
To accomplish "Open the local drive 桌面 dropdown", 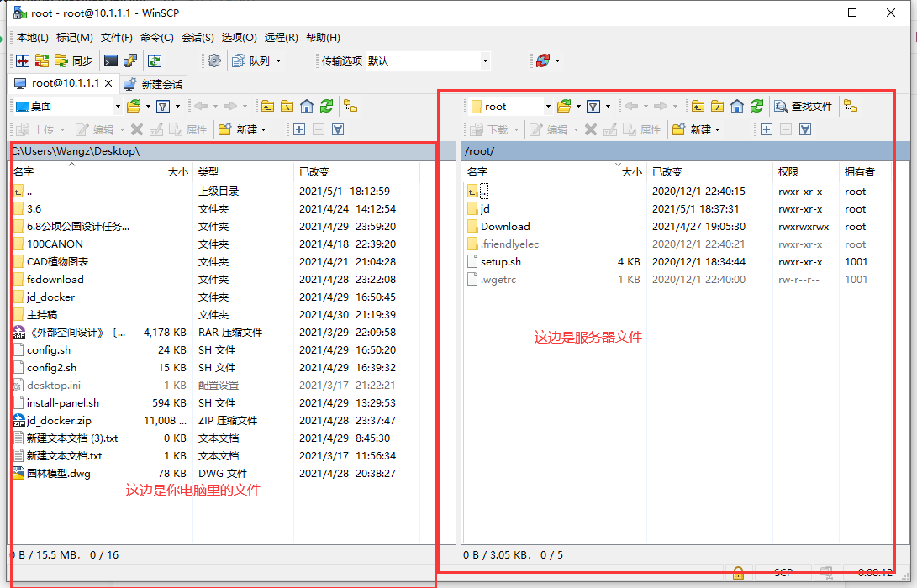I will click(x=118, y=106).
